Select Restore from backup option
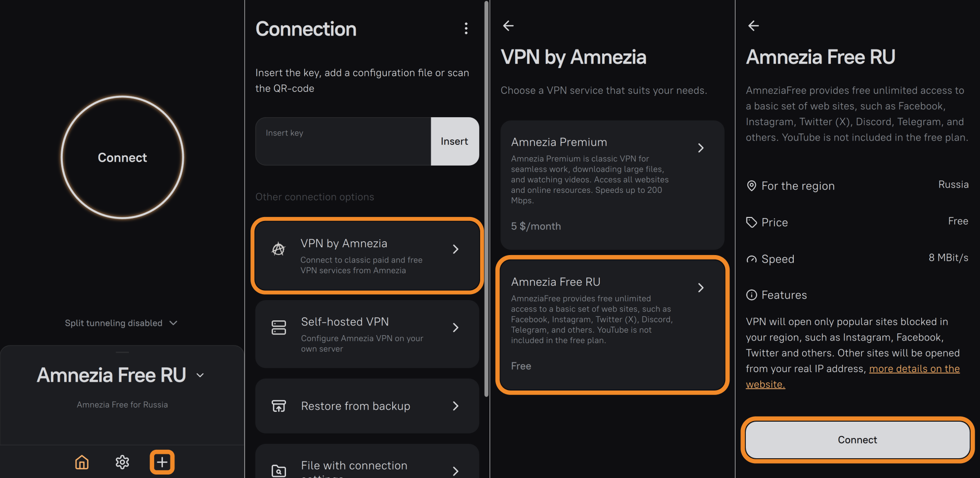 point(367,406)
